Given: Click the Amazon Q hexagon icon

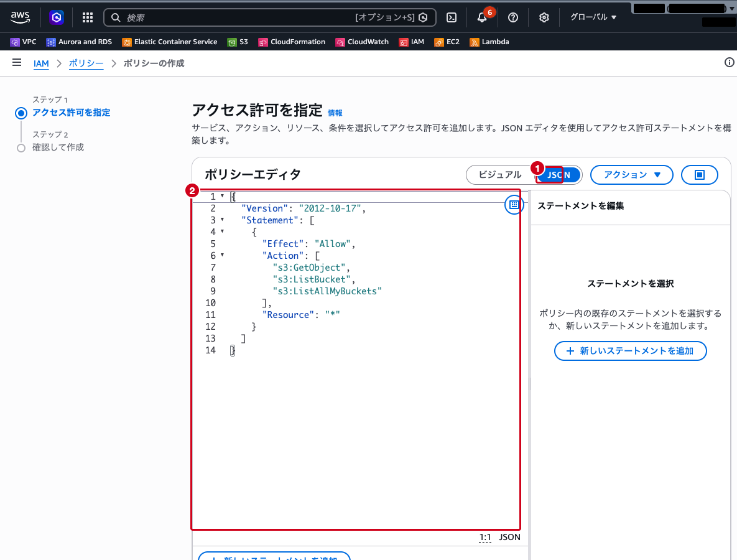Looking at the screenshot, I should pos(57,17).
